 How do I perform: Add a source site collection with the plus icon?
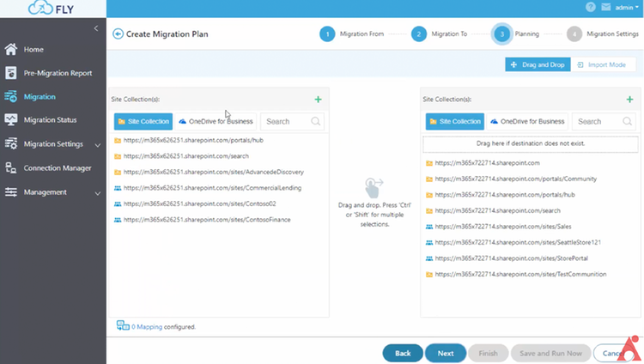pos(318,100)
